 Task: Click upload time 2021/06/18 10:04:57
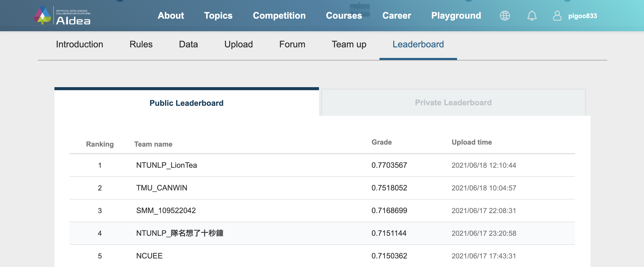click(484, 188)
